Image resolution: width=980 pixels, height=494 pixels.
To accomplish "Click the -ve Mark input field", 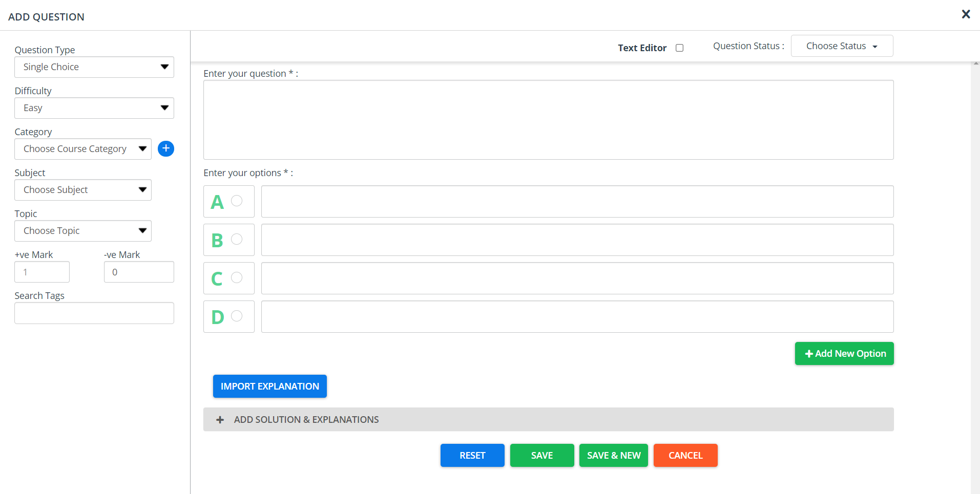I will tap(139, 272).
